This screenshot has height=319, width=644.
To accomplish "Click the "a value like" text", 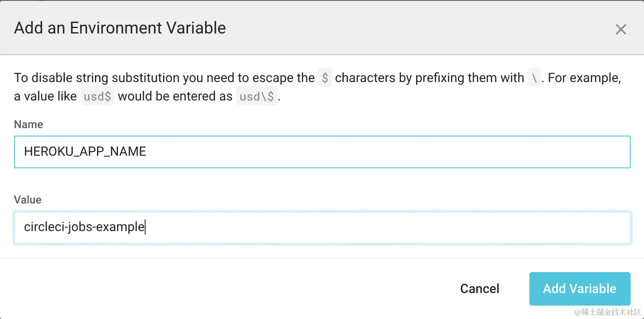I will [x=45, y=97].
